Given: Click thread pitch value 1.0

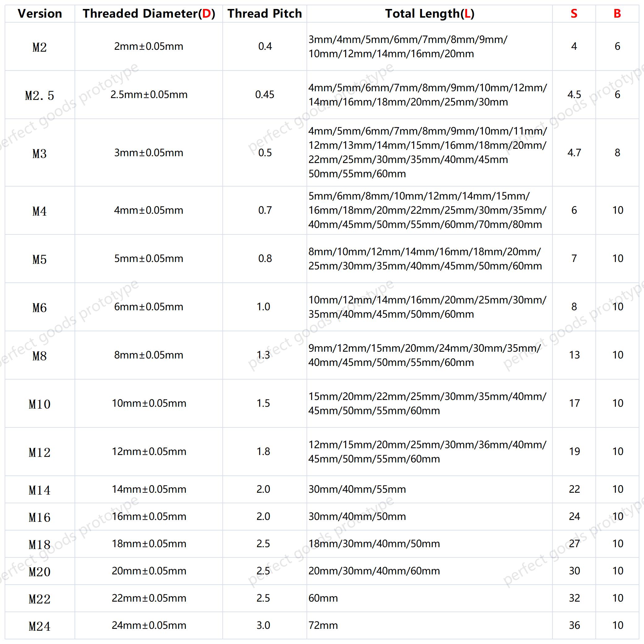Looking at the screenshot, I should click(x=263, y=307).
